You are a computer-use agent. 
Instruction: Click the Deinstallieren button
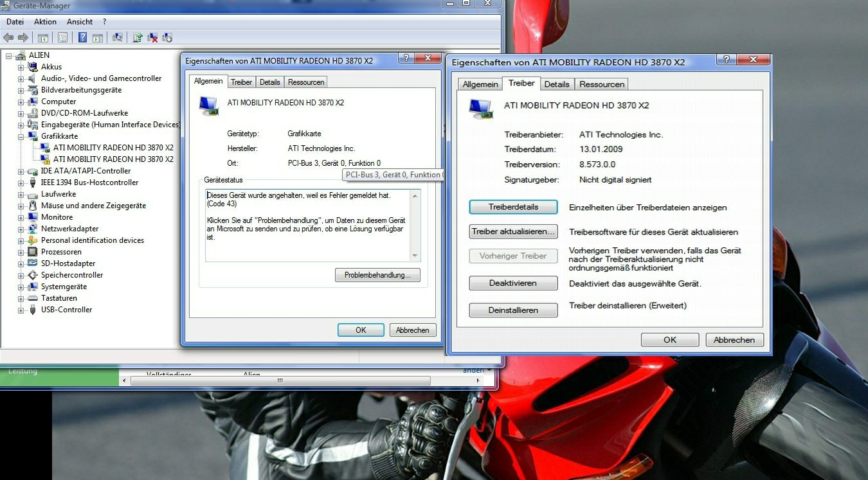(513, 310)
